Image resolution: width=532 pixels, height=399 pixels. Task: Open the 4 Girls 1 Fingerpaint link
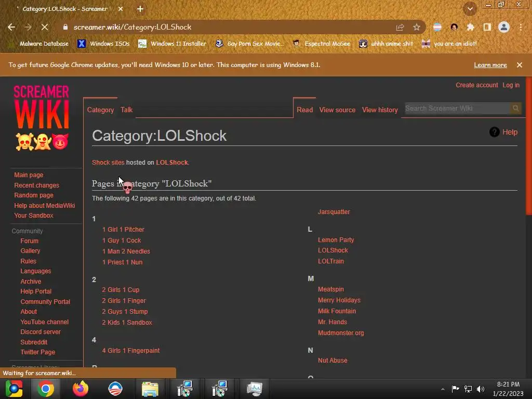pos(130,351)
